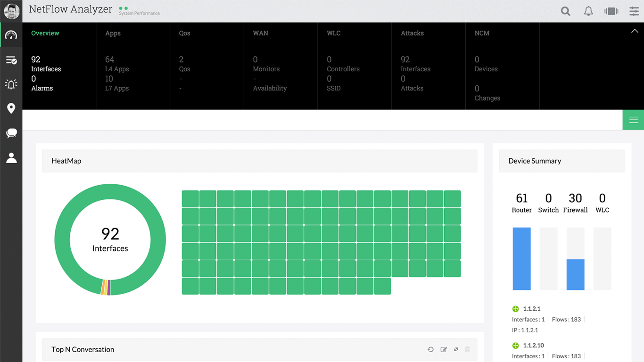Click the Router blue bar in Device Summary
Viewport: 644px width, 362px height.
[521, 259]
